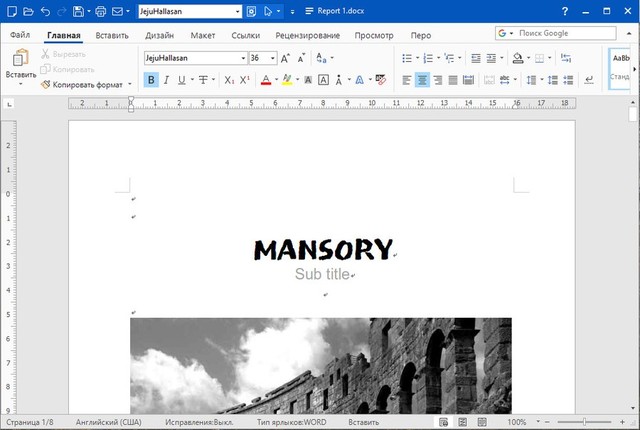The width and height of the screenshot is (640, 430).
Task: Click the undo arrow icon
Action: 45,12
